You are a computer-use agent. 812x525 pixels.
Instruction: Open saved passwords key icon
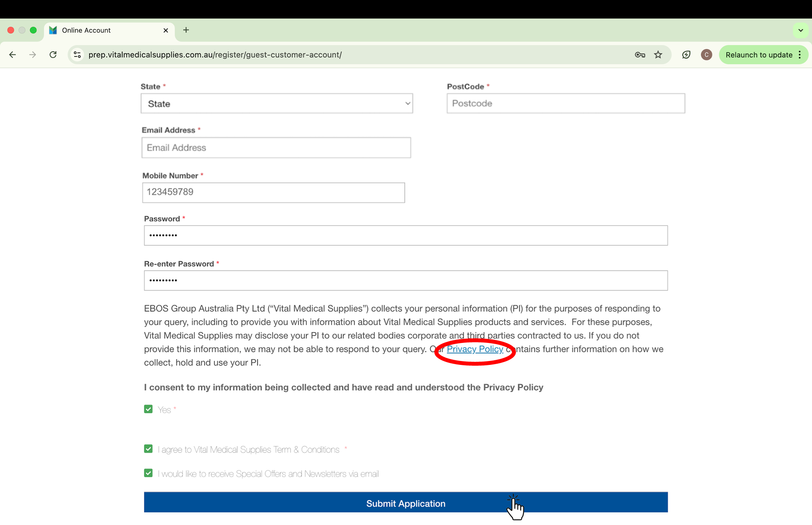tap(640, 55)
